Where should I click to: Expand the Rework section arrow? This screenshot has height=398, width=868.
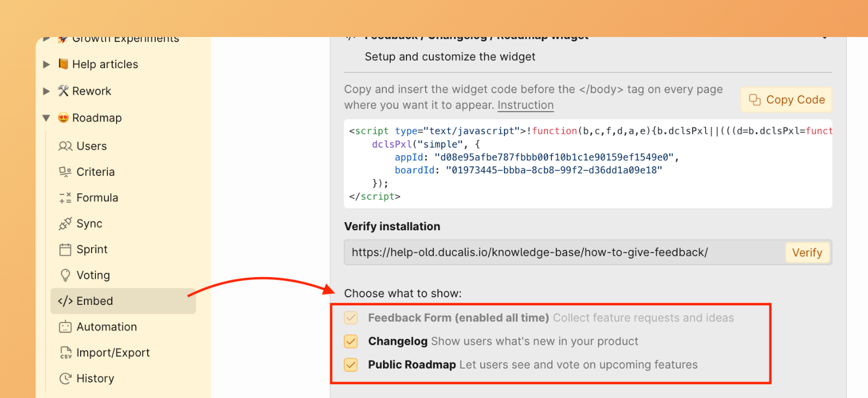pos(46,91)
